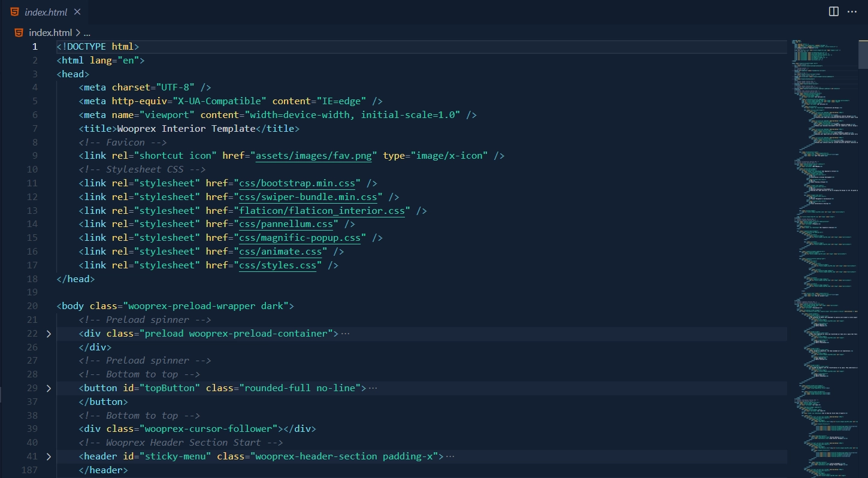Open the editor more actions ellipsis menu
Viewport: 868px width, 478px height.
point(852,11)
